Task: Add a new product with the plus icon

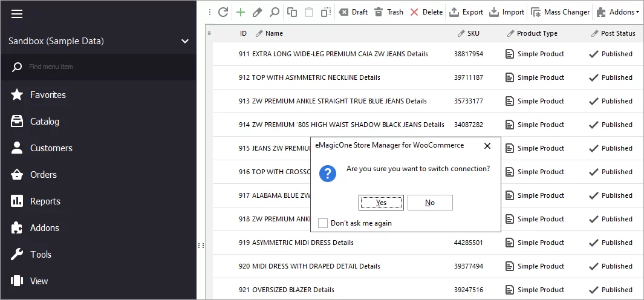Action: (241, 12)
